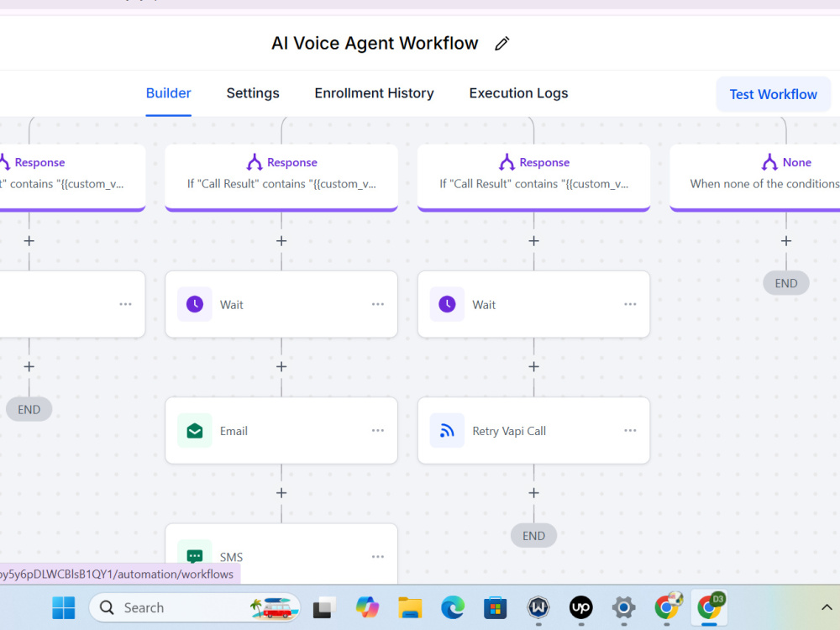This screenshot has height=630, width=840.
Task: Click the Email step envelope icon
Action: pyautogui.click(x=195, y=431)
